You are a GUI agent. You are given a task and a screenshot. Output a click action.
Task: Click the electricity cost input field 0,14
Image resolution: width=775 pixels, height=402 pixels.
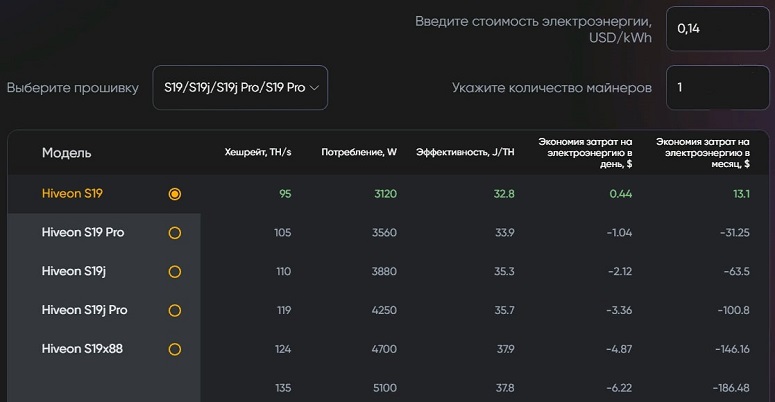point(718,29)
